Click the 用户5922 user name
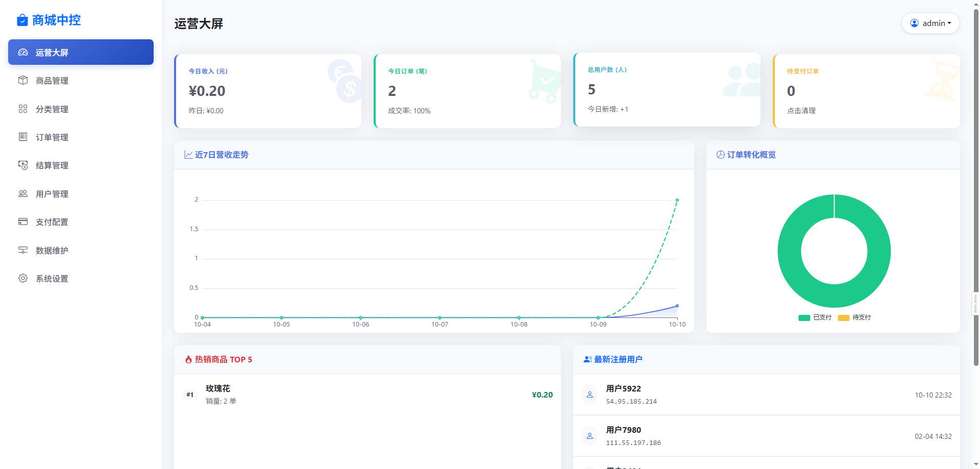This screenshot has height=469, width=980. click(623, 388)
